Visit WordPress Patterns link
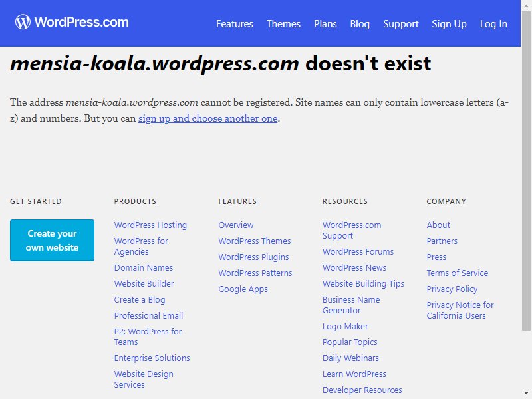This screenshot has height=399, width=532. click(x=255, y=273)
